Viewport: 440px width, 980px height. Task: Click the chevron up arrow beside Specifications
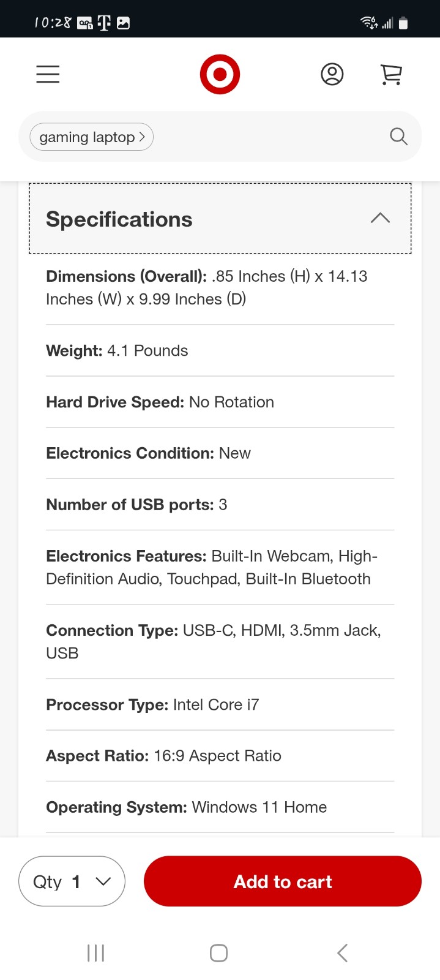pos(380,218)
